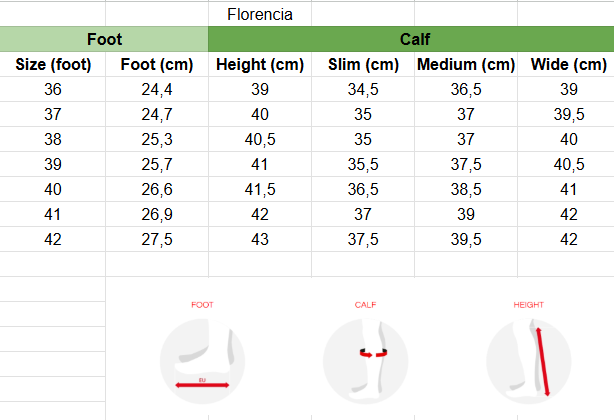The height and width of the screenshot is (420, 614).
Task: Select the foot length cell showing 27,5
Action: 156,240
